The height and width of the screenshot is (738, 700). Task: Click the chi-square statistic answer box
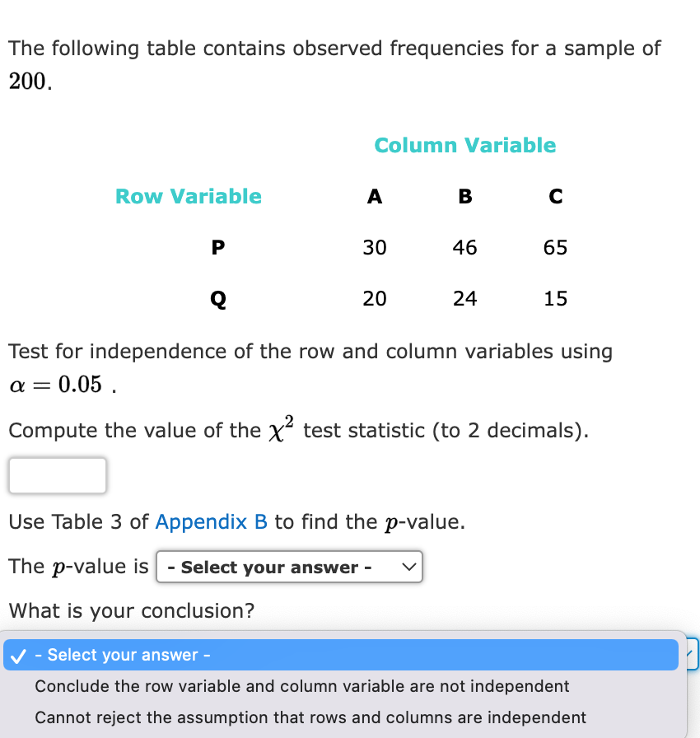click(x=57, y=475)
